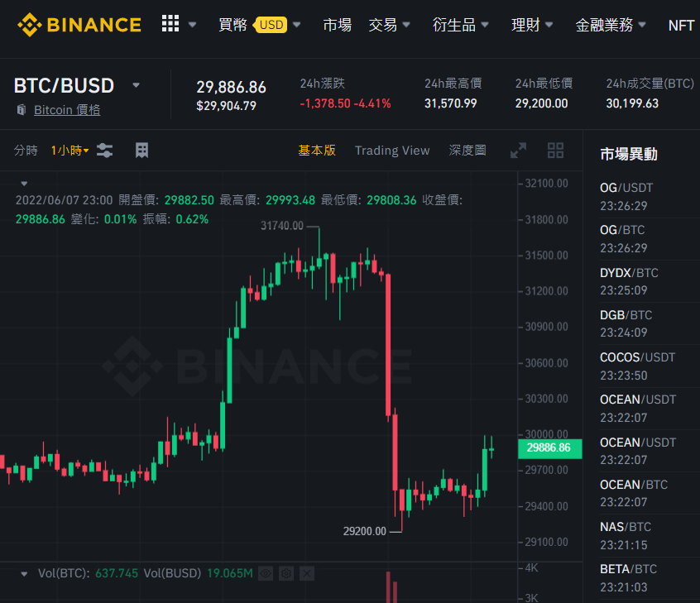Click the 32100.00 price axis label

[x=546, y=183]
